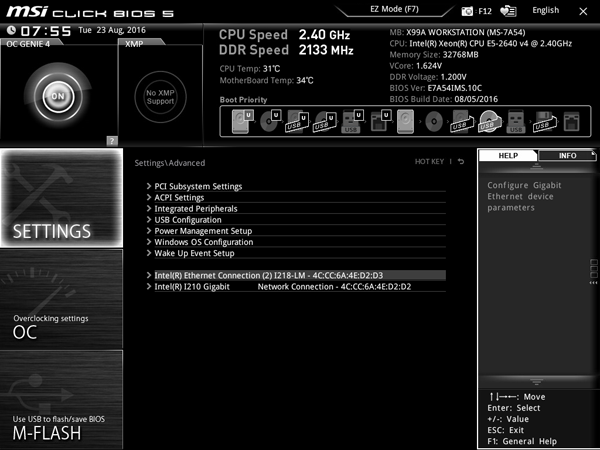Open Intel I210 Gigabit Network Connection entry

tap(296, 287)
